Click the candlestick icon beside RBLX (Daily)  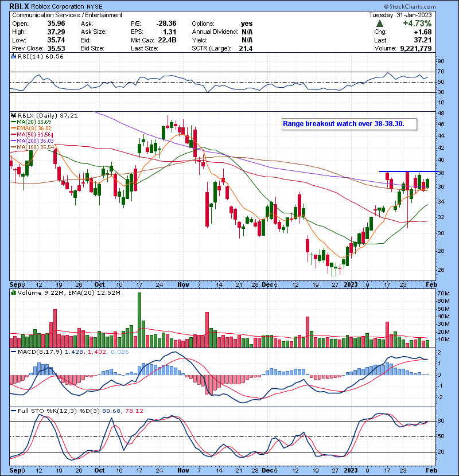(13, 115)
